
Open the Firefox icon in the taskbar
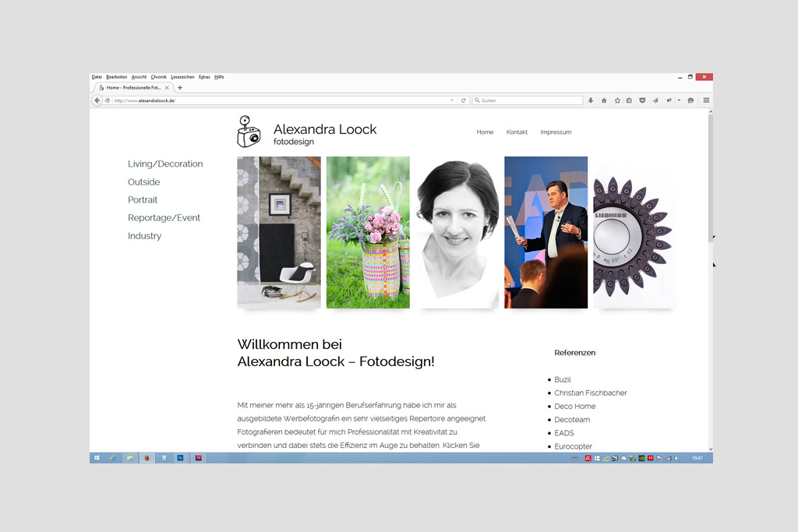146,458
